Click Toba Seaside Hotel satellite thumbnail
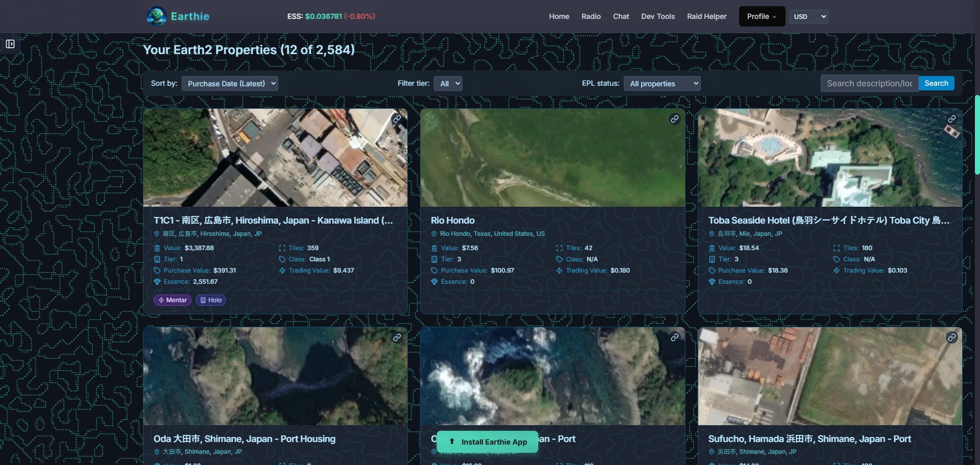This screenshot has width=980, height=465. point(830,158)
